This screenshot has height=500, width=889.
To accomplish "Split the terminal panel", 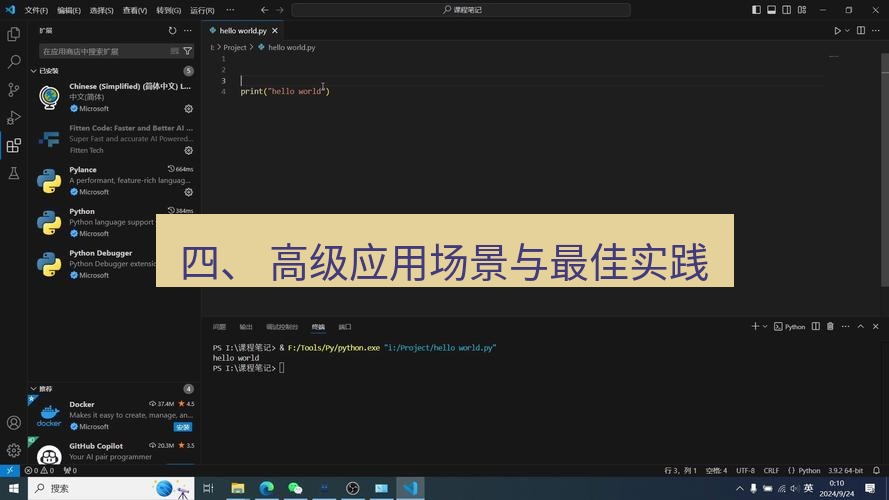I will [x=815, y=327].
